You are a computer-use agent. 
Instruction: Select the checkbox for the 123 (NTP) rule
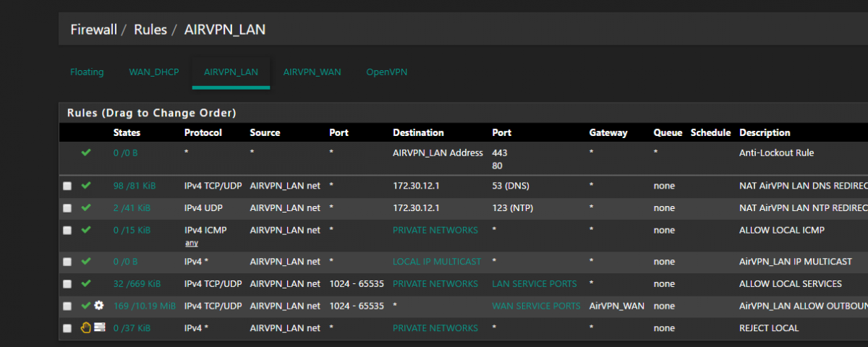pyautogui.click(x=67, y=208)
